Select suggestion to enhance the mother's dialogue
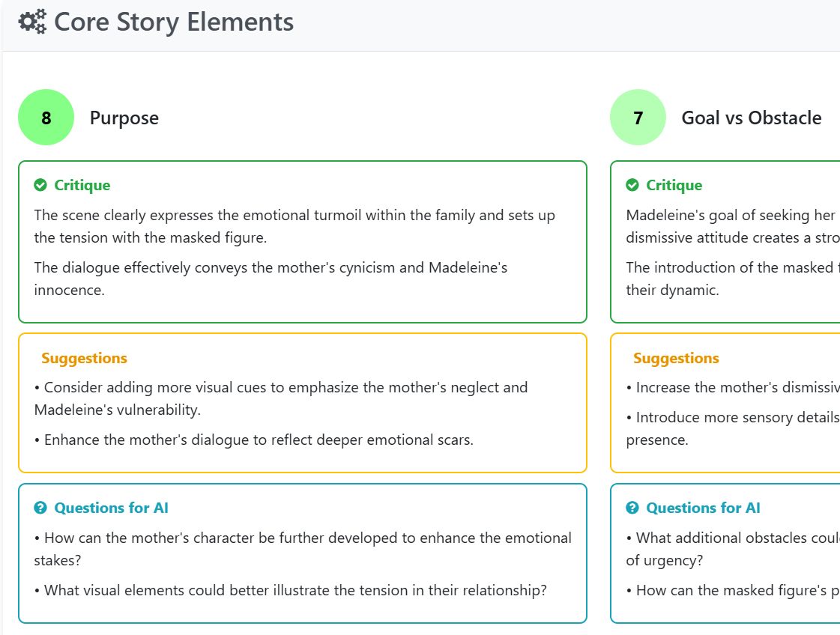The height and width of the screenshot is (635, 840). pos(254,440)
